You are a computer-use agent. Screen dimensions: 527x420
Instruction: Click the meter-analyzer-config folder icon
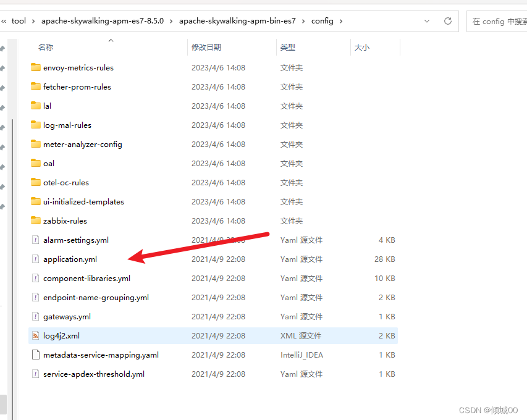point(36,144)
